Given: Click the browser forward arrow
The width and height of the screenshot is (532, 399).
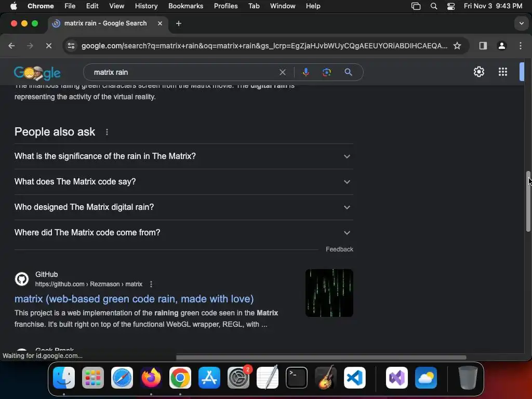Looking at the screenshot, I should [30, 46].
